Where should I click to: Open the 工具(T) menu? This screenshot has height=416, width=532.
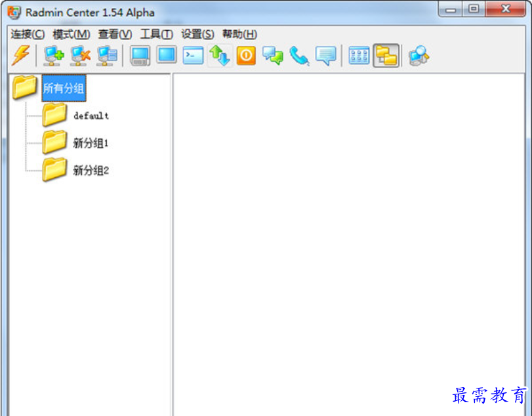pyautogui.click(x=156, y=34)
